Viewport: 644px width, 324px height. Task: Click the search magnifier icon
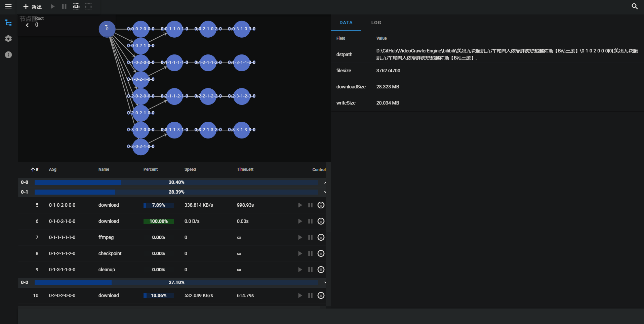[x=635, y=6]
